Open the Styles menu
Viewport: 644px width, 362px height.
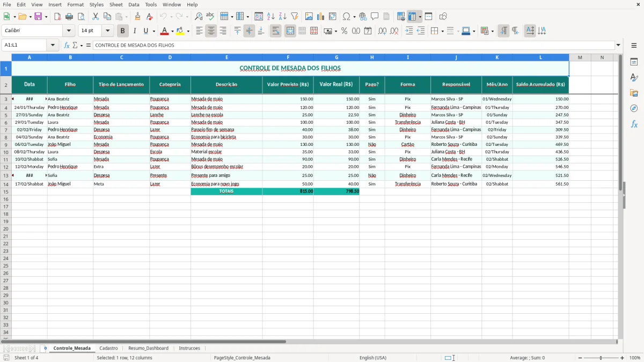[97, 4]
